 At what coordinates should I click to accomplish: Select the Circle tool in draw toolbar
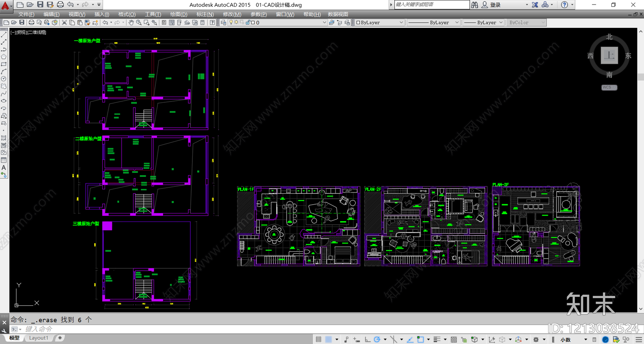pos(4,79)
